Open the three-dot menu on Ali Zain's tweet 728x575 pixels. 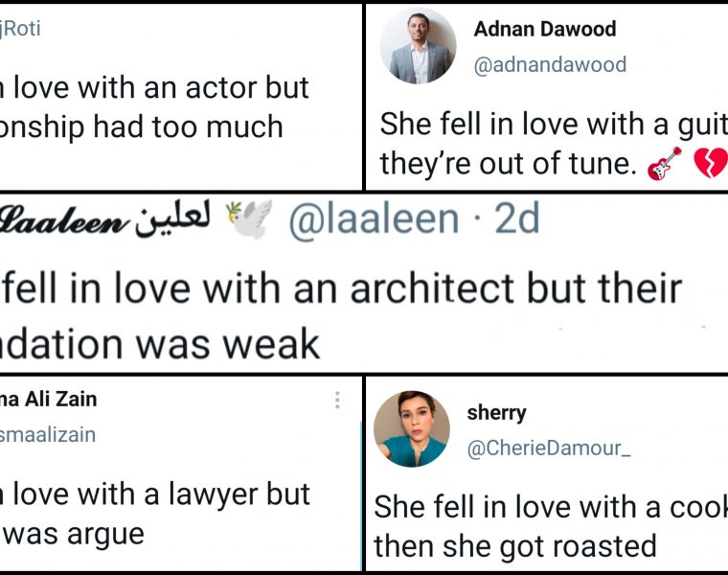pyautogui.click(x=337, y=401)
